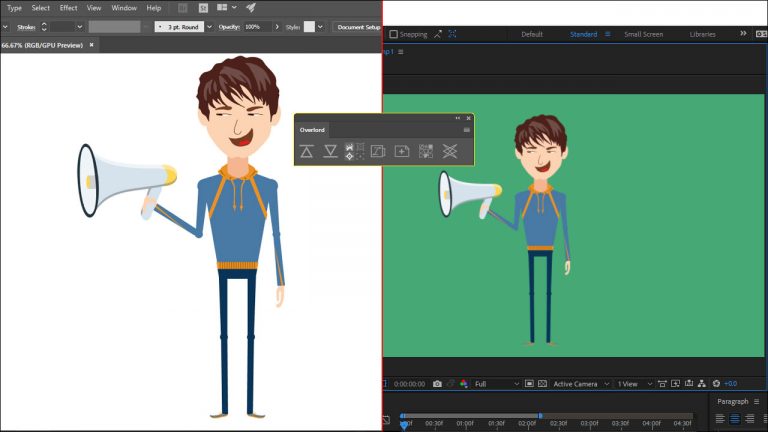The height and width of the screenshot is (432, 768).
Task: Click the Opacity 100% value field
Action: 257,27
